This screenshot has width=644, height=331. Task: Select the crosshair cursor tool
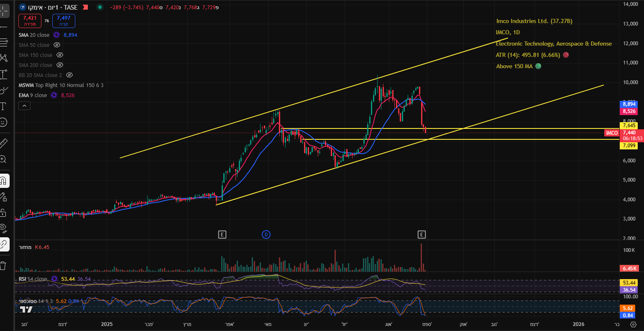(x=3, y=10)
